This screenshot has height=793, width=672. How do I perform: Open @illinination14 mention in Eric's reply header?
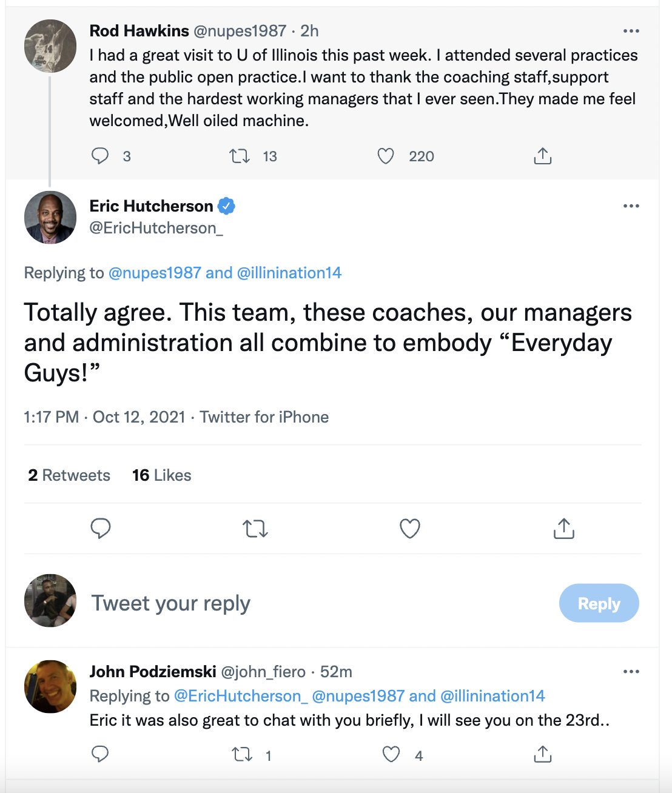pos(289,273)
